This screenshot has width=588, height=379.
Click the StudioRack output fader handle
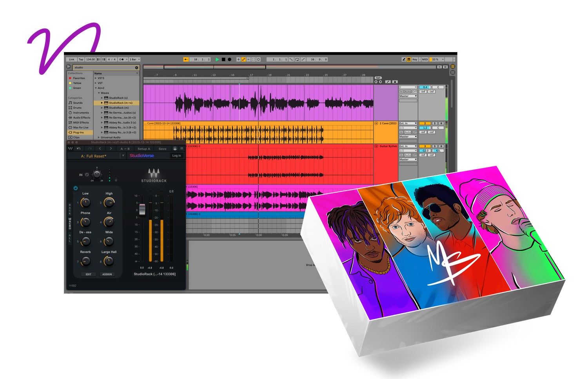click(x=142, y=209)
